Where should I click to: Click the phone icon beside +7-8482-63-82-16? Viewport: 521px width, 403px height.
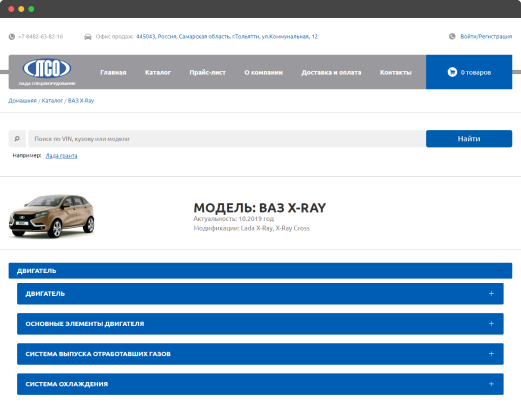click(12, 37)
